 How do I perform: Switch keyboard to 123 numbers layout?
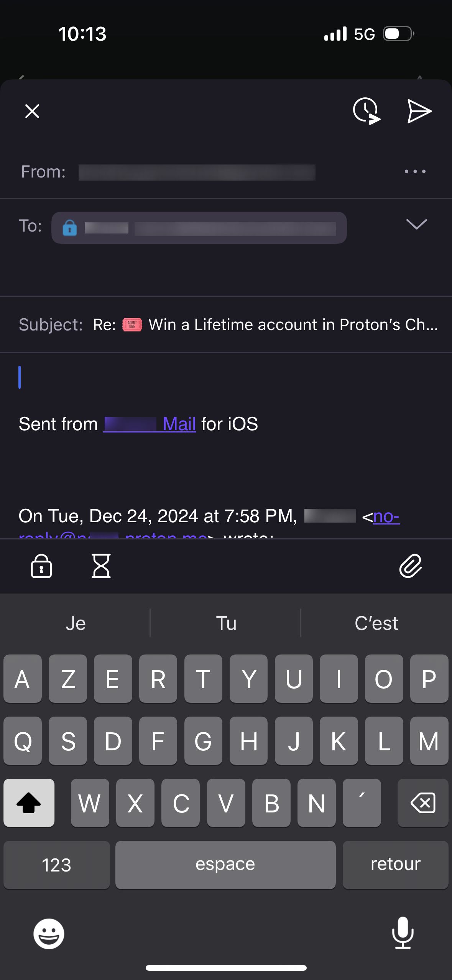pos(57,865)
